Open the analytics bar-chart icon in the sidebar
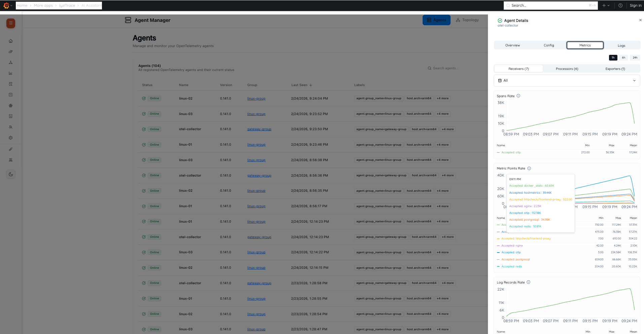The image size is (644, 334). point(10,73)
